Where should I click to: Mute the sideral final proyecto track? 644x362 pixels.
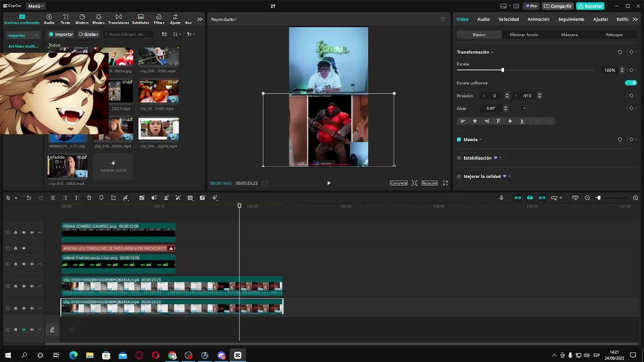32,264
